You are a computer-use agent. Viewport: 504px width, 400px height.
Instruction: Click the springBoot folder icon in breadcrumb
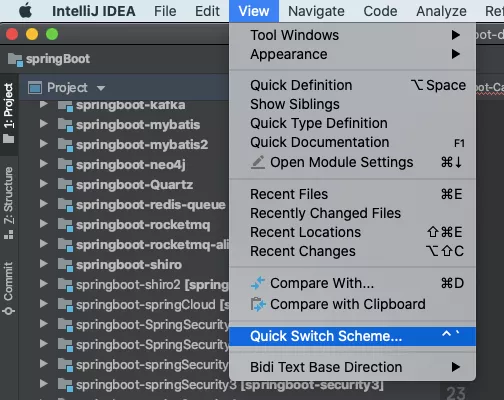coord(15,60)
